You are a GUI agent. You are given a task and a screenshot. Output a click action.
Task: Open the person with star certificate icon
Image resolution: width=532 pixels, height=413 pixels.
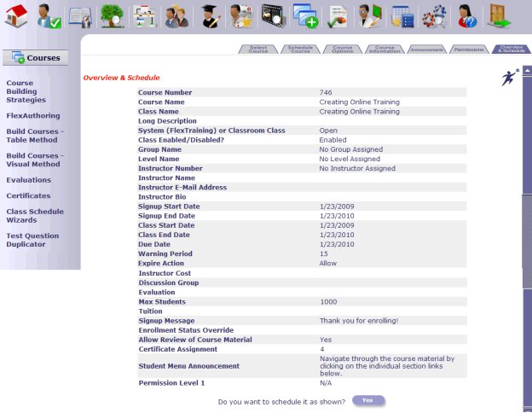pos(241,16)
